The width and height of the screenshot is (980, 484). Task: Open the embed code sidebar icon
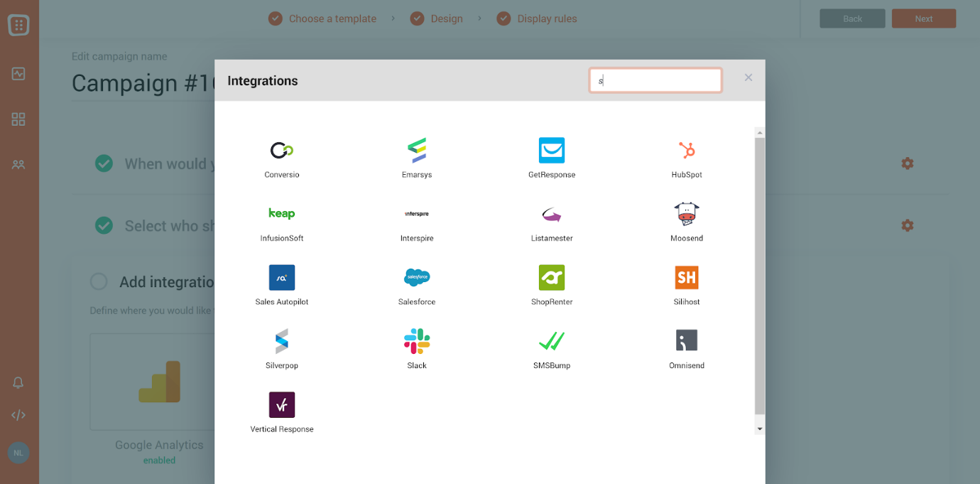(18, 415)
